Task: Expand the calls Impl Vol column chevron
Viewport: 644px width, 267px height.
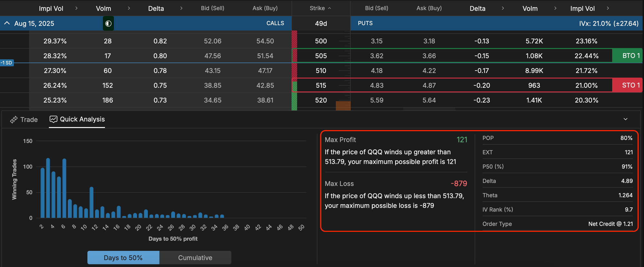Action: coord(76,8)
